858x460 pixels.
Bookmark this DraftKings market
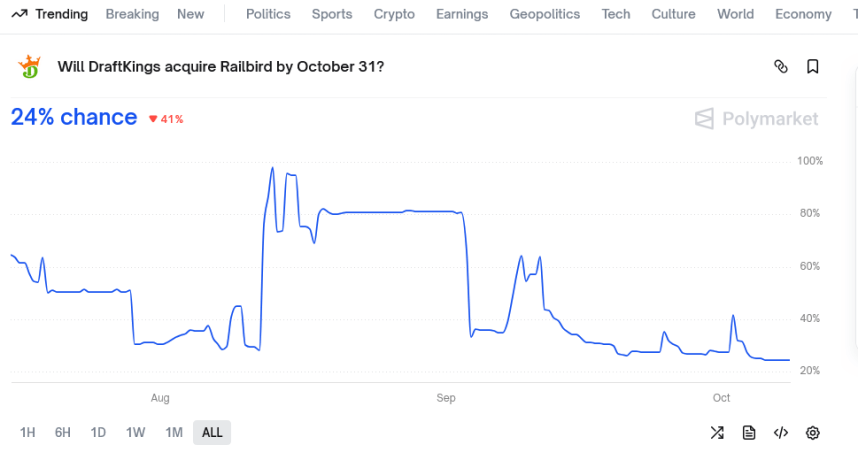pos(813,67)
